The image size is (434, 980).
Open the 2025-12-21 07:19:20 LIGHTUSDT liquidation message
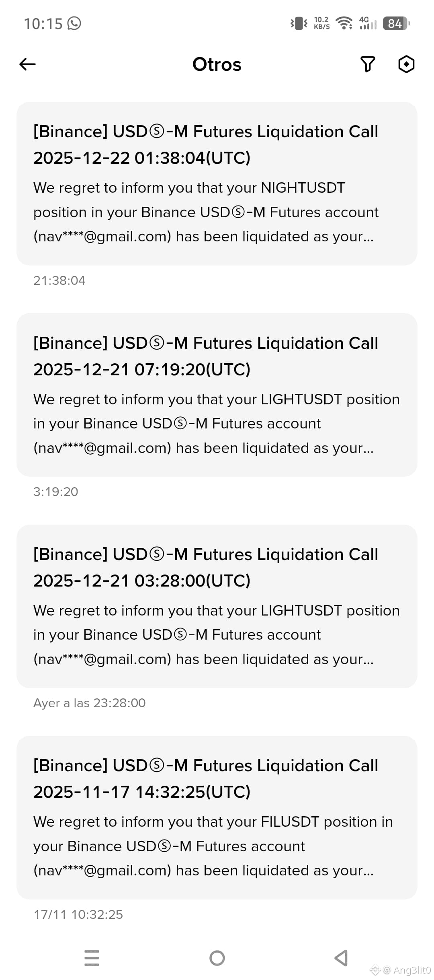217,395
